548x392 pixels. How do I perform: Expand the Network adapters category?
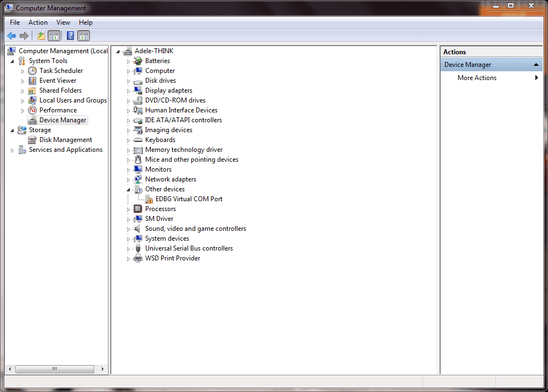(x=129, y=180)
